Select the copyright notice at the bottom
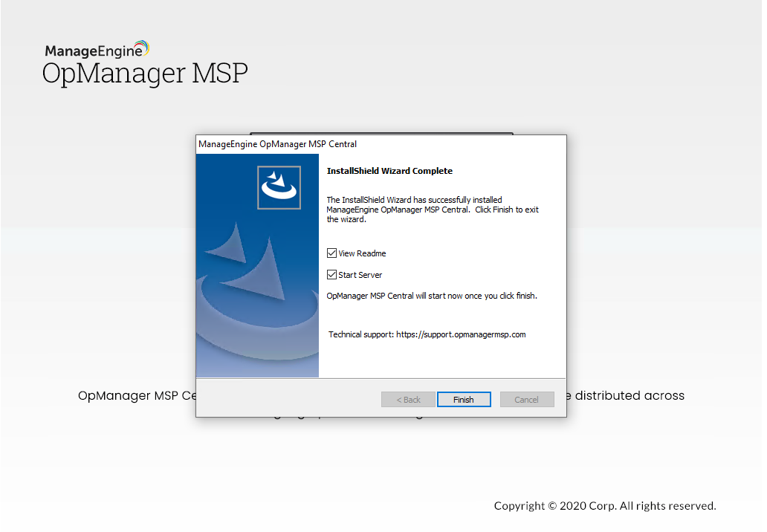 603,506
